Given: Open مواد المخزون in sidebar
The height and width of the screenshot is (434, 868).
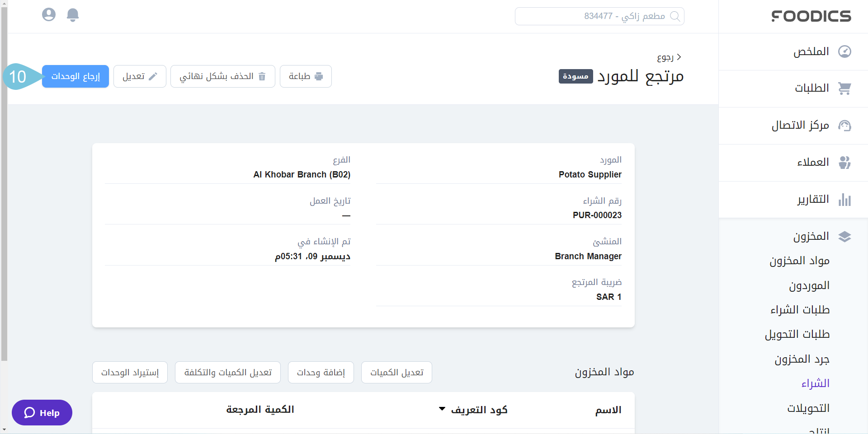Looking at the screenshot, I should pos(799,261).
